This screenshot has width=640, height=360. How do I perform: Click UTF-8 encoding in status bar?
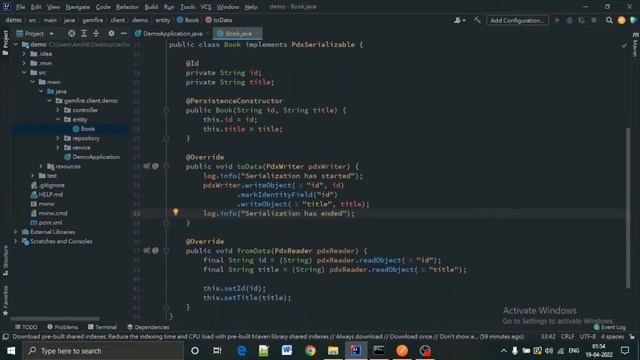(x=587, y=337)
